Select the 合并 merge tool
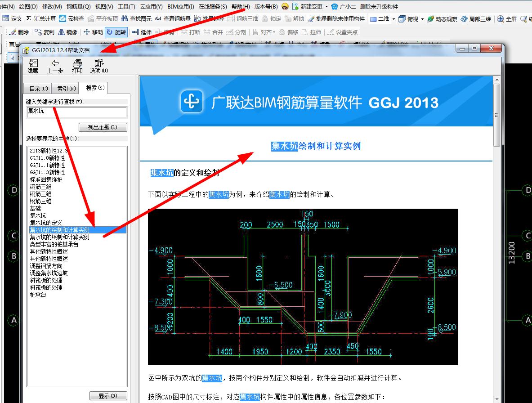The height and width of the screenshot is (403, 532). pyautogui.click(x=213, y=32)
